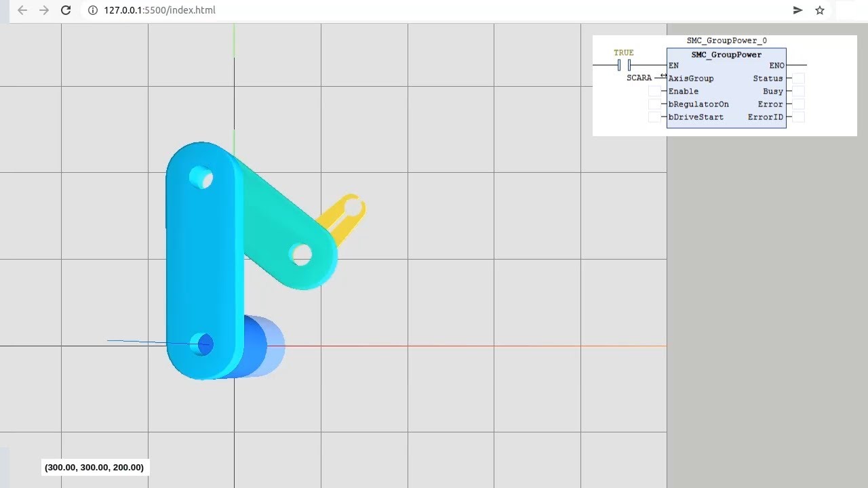The width and height of the screenshot is (868, 488).
Task: Click the value box right of Status
Action: [799, 79]
